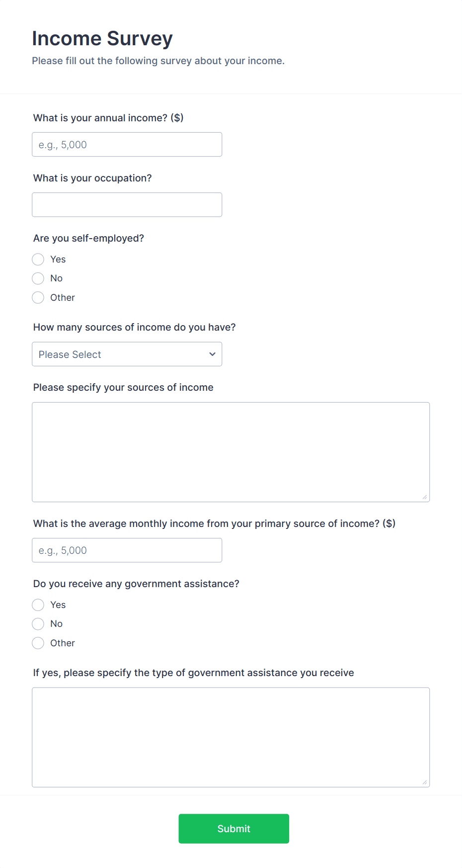The width and height of the screenshot is (462, 868).
Task: Select 'Yes' for self-employed question
Action: pos(38,259)
